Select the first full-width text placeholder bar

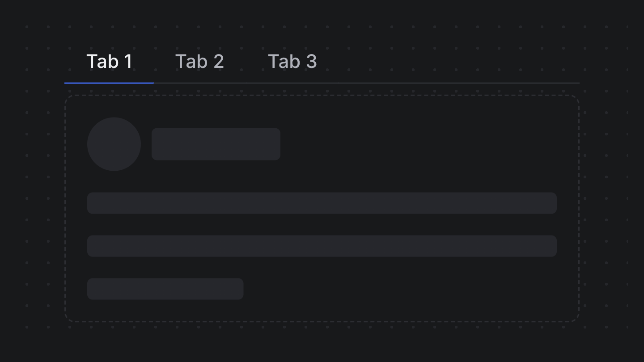(x=322, y=203)
